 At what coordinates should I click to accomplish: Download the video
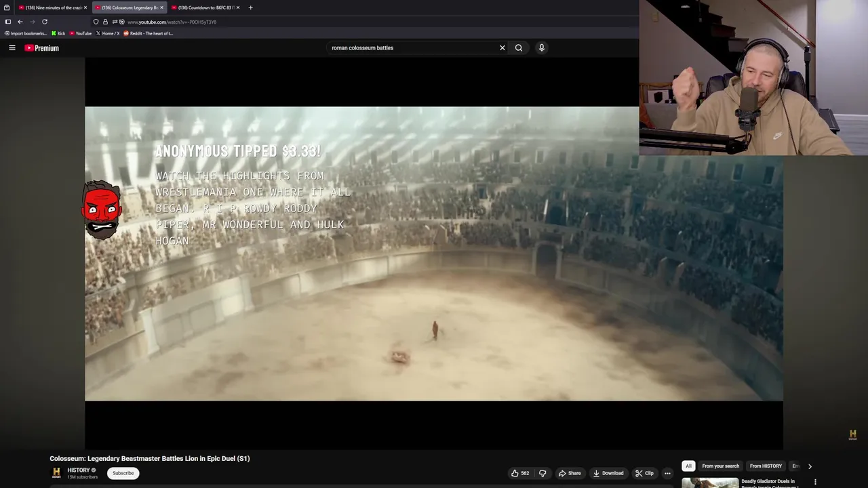point(608,473)
